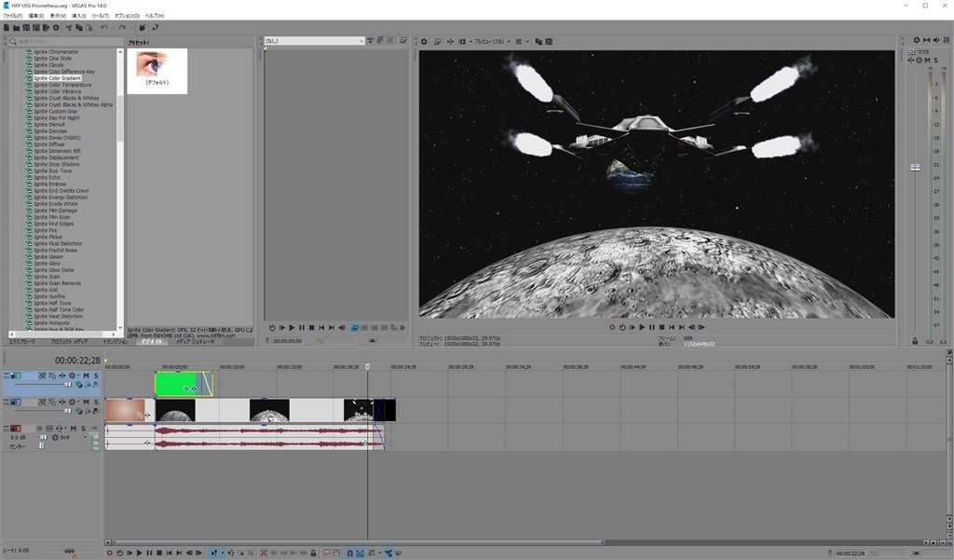Click track 1 Track Motion icon

tap(52, 376)
